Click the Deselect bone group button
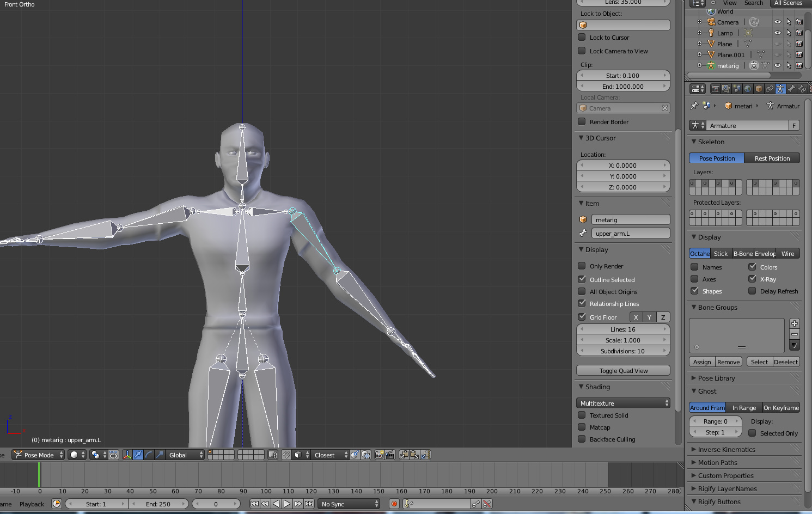812x514 pixels. coord(786,362)
